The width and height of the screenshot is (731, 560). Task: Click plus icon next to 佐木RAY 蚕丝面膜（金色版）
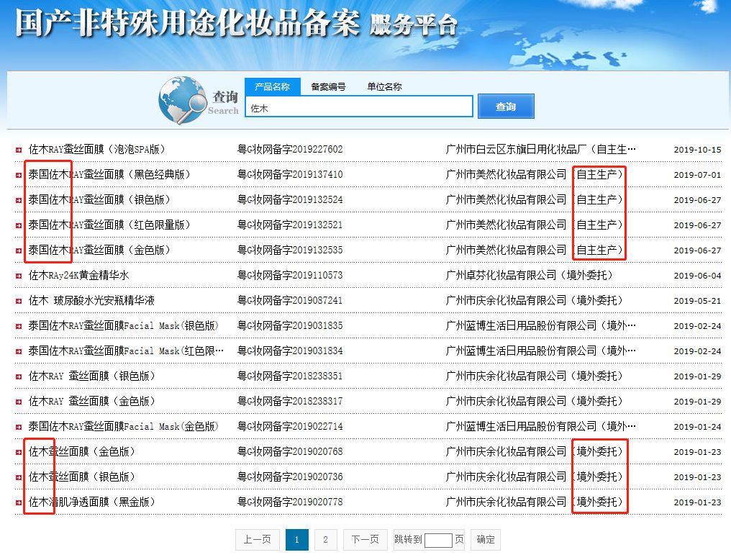(x=18, y=401)
